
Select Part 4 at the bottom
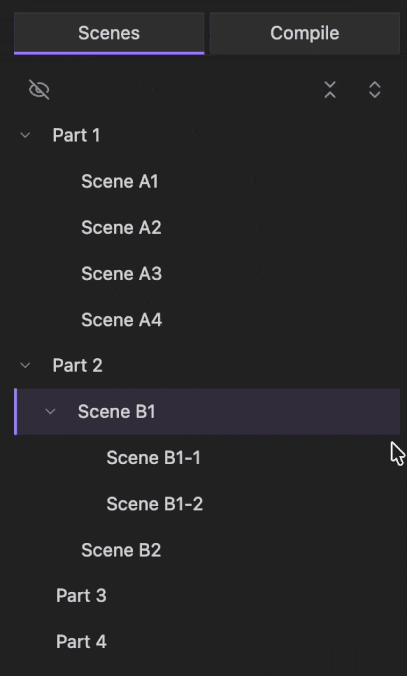point(81,642)
